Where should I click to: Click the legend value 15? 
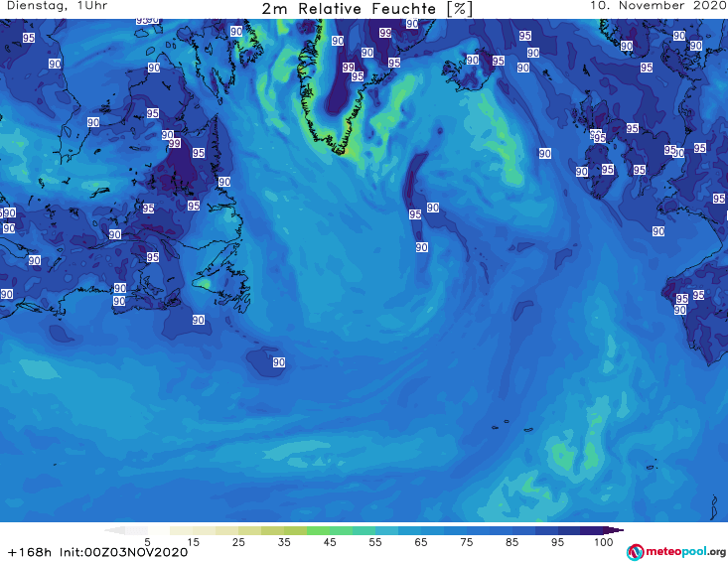pos(193,542)
